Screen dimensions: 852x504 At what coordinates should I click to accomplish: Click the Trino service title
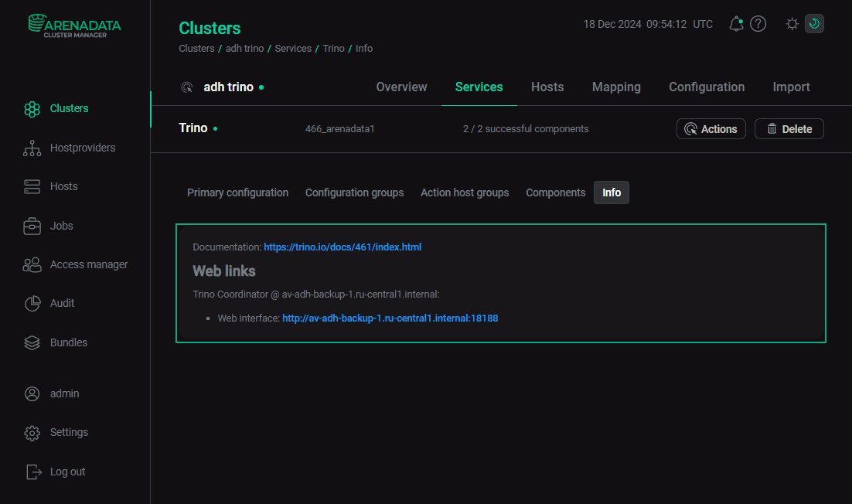pos(193,128)
